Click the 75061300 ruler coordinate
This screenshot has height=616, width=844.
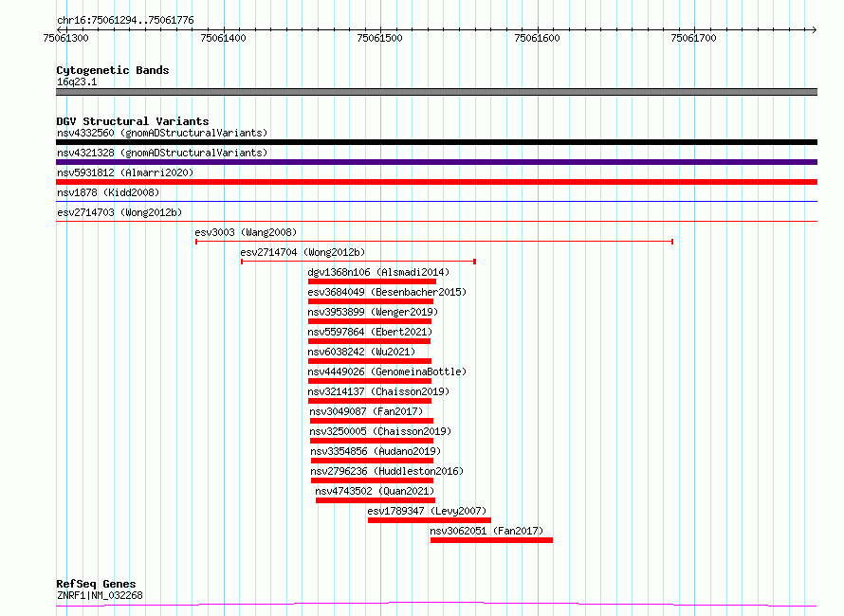pyautogui.click(x=65, y=38)
